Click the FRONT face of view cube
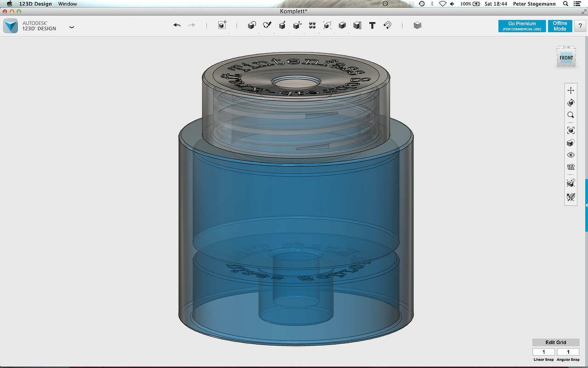Screen dimensions: 588x368 click(566, 58)
